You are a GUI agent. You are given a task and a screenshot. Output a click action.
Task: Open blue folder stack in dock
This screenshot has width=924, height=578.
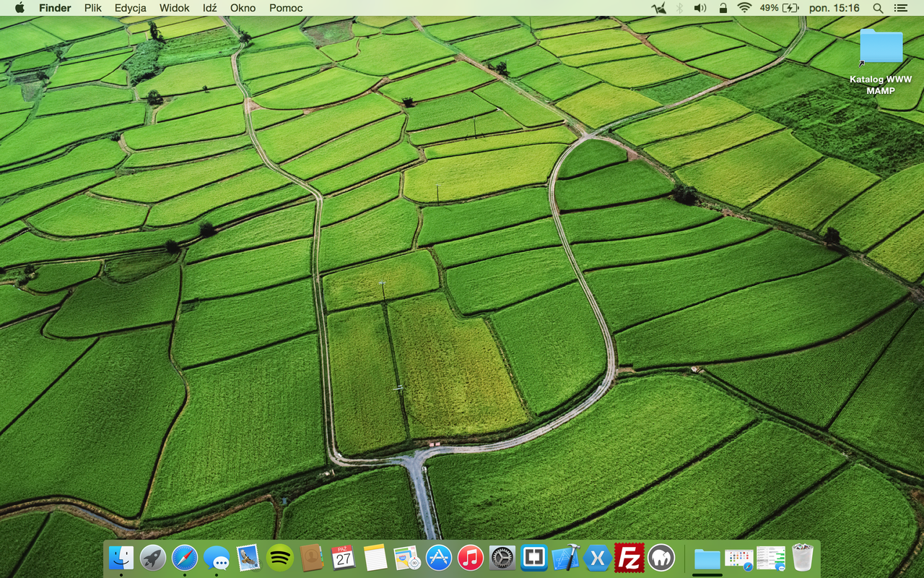coord(707,558)
